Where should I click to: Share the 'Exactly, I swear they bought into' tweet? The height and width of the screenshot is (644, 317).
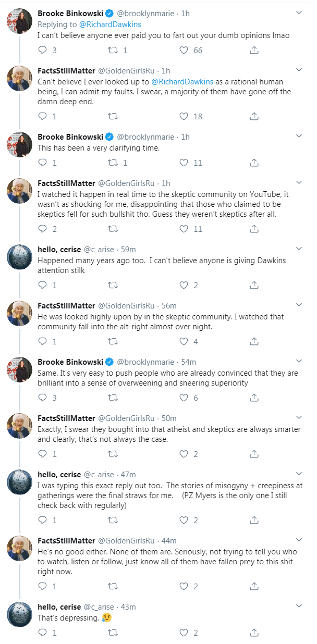coord(254,454)
